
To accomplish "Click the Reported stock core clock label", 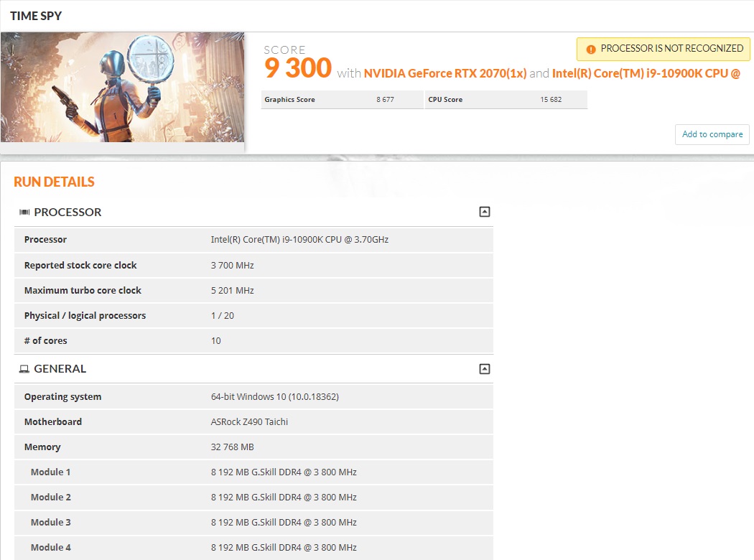I will (x=80, y=266).
